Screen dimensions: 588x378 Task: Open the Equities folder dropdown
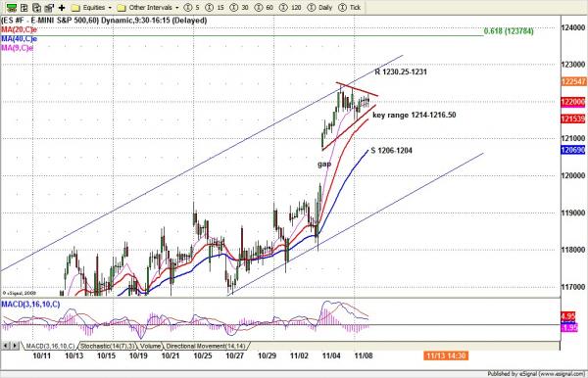[x=92, y=8]
